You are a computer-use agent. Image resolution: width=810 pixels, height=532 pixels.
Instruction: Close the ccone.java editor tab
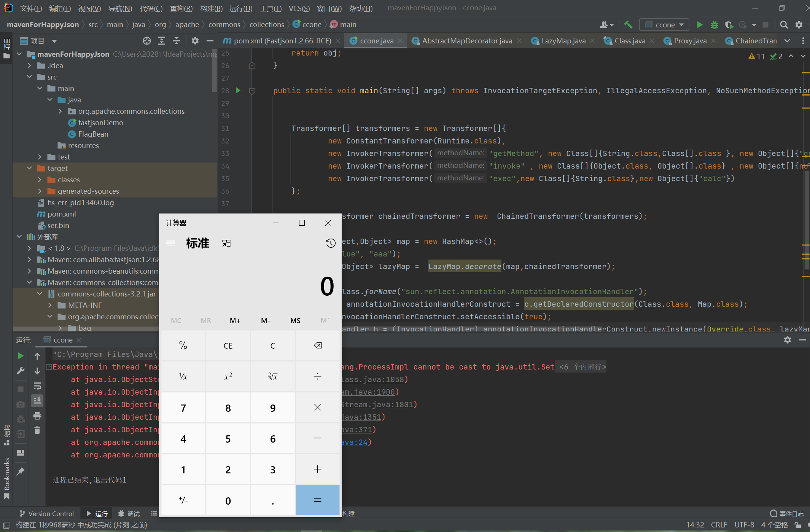(x=400, y=41)
